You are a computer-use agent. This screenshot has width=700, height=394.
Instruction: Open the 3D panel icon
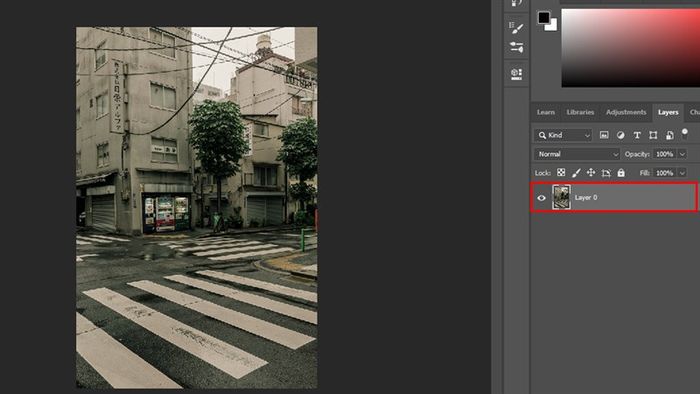[516, 74]
